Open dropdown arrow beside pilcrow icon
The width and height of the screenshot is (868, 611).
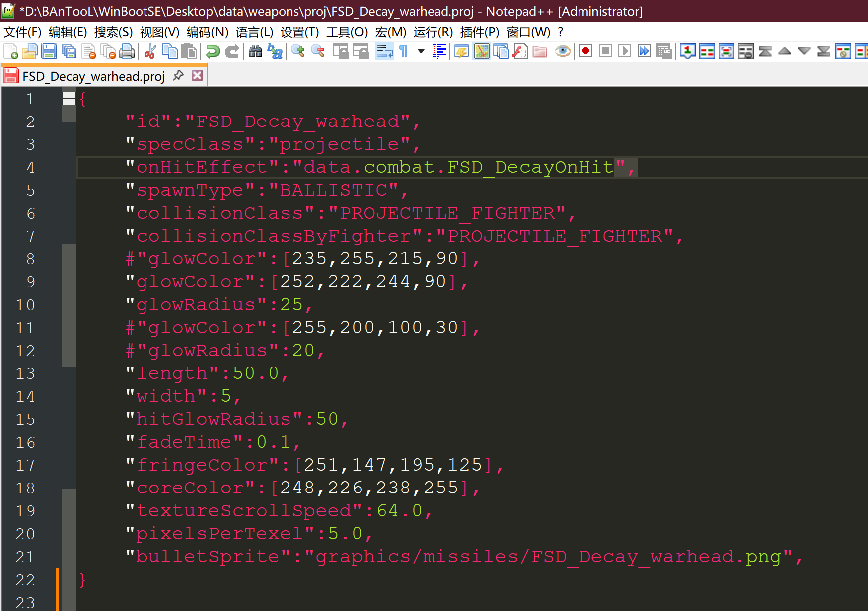pos(421,51)
